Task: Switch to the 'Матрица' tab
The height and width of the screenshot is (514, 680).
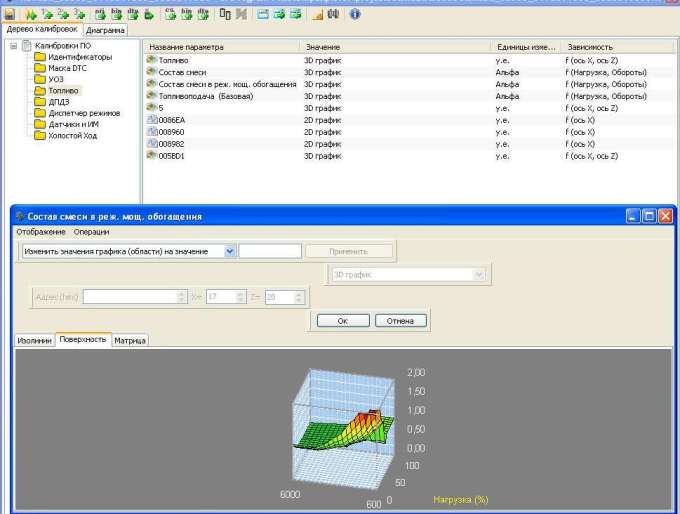Action: point(130,340)
